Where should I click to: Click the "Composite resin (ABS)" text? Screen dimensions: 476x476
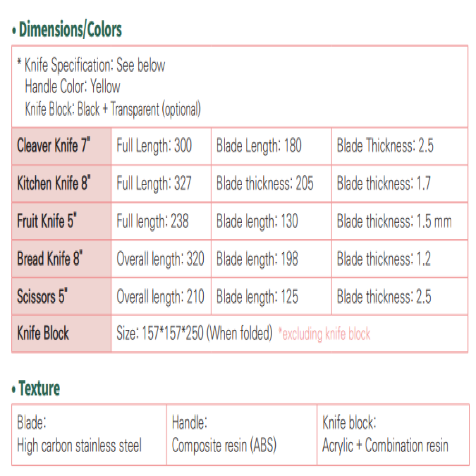(224, 446)
